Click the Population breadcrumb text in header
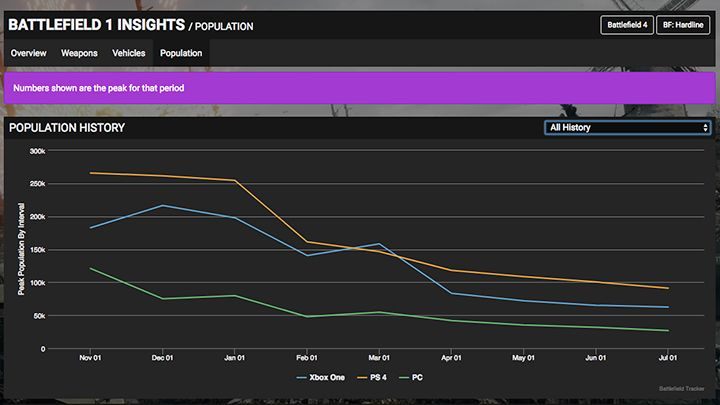 point(221,26)
